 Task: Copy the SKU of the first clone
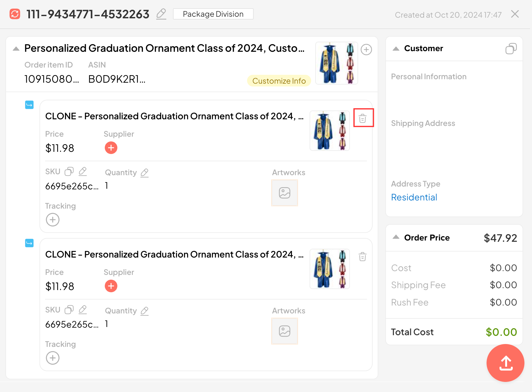69,171
